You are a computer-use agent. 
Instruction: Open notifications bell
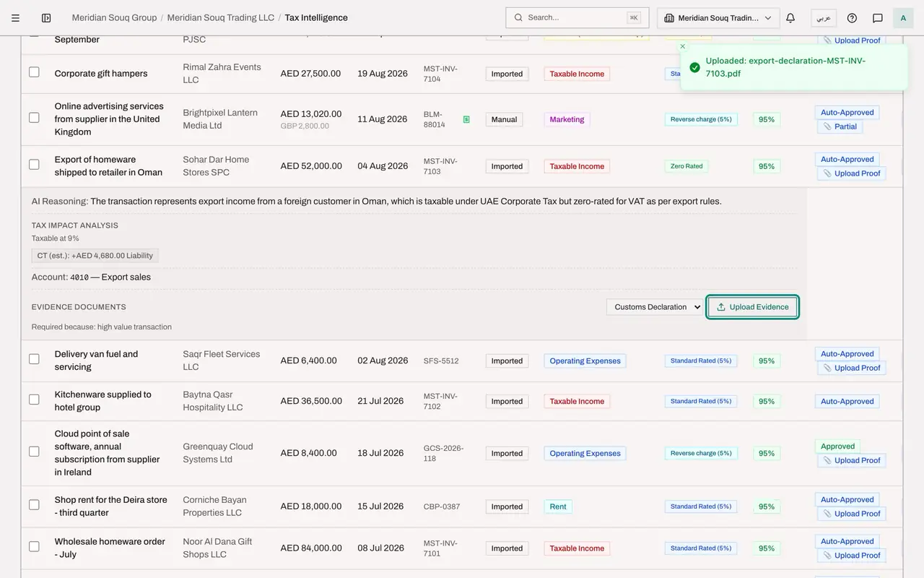pos(790,18)
